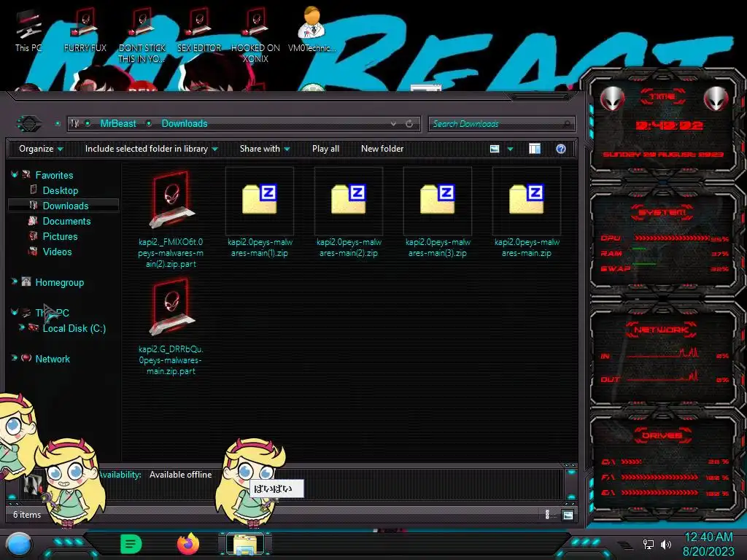This screenshot has width=747, height=560.
Task: Focus the Search Downloads field
Action: [x=501, y=124]
